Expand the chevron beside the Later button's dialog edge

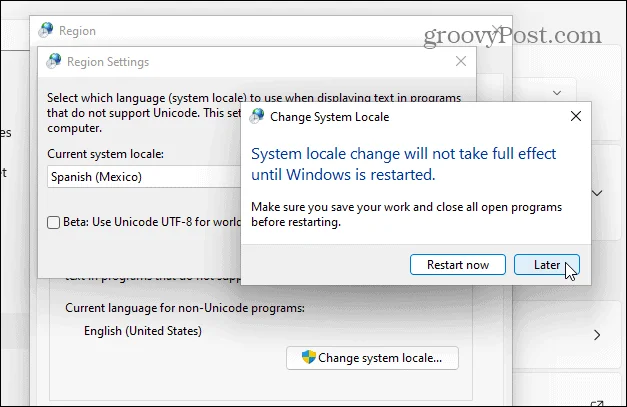(x=597, y=193)
